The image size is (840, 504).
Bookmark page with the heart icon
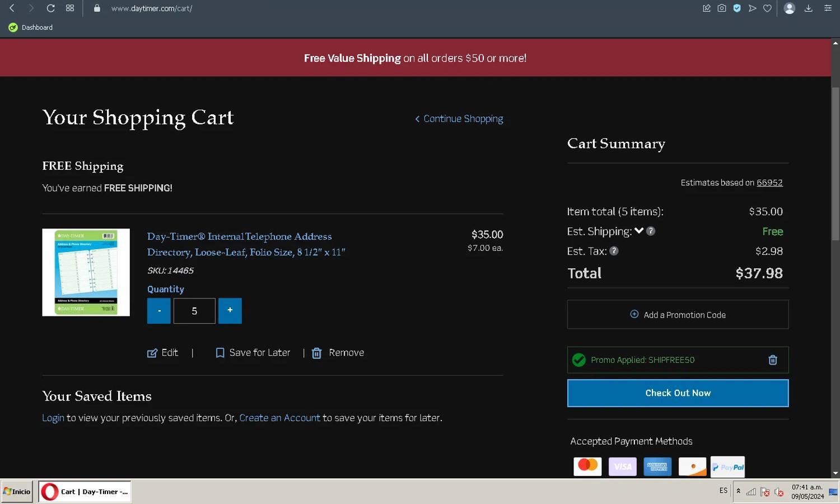click(767, 8)
